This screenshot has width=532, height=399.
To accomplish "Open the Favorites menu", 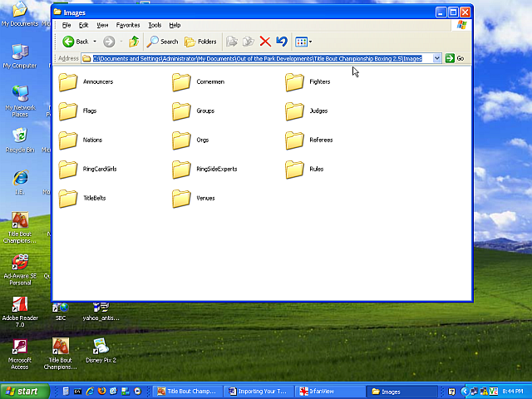I will pos(128,25).
